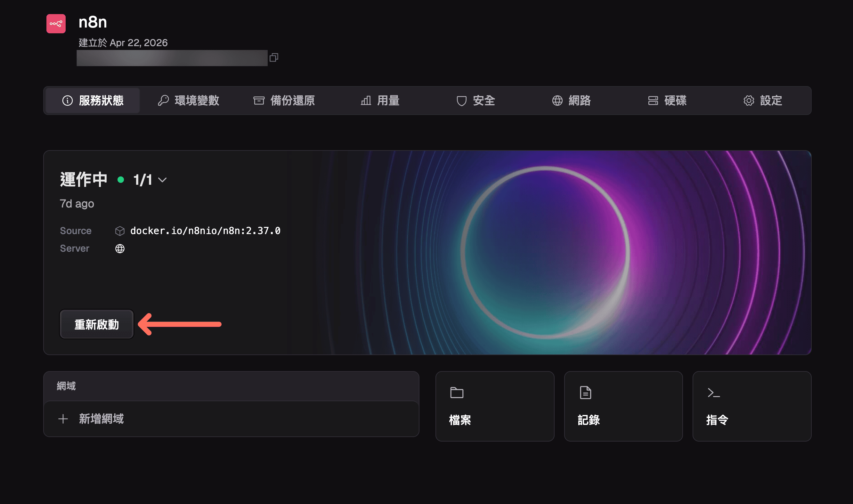
Task: Expand the 1/1 replicas dropdown chevron
Action: point(162,180)
